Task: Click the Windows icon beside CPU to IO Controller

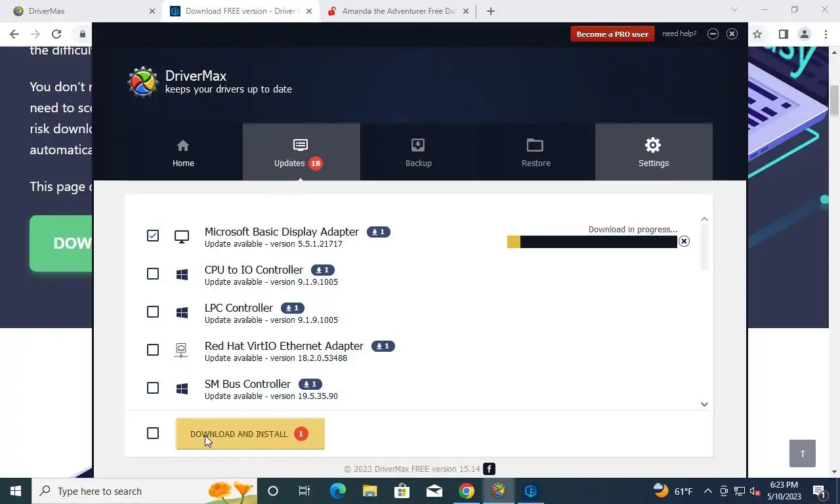Action: (x=182, y=274)
